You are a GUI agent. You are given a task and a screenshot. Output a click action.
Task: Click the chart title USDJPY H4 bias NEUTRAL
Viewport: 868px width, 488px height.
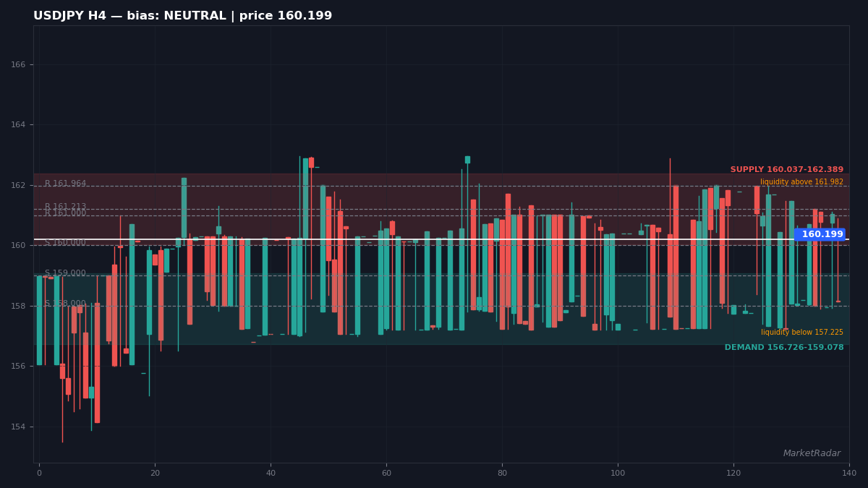[x=182, y=16]
